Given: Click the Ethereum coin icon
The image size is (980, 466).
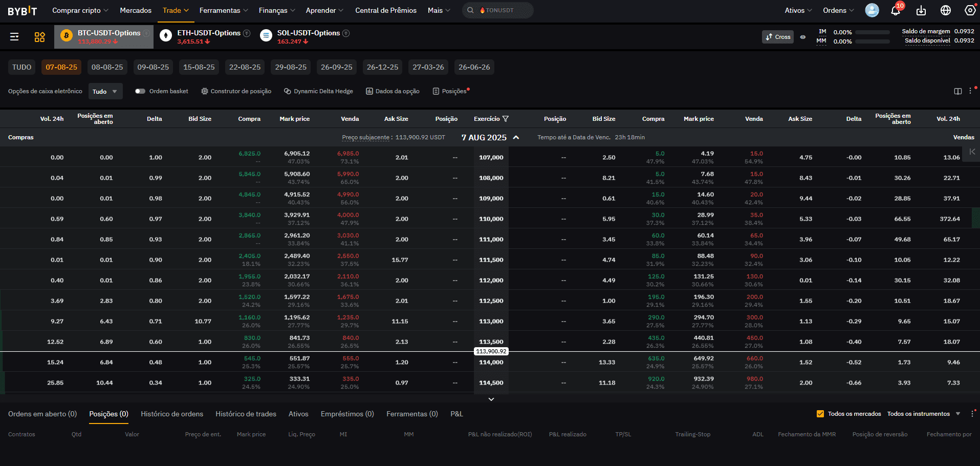Looking at the screenshot, I should [166, 35].
